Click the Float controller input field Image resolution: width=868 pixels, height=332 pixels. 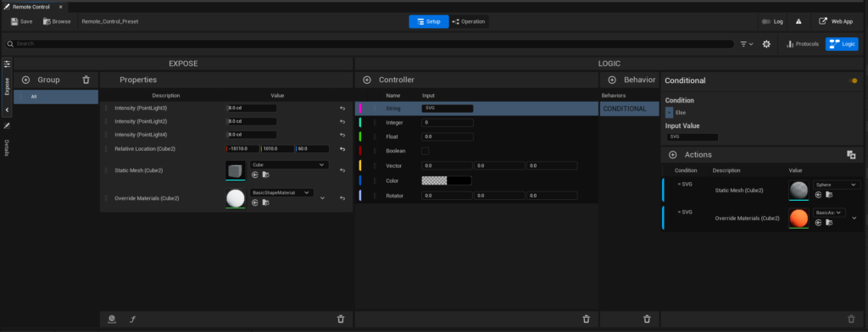point(448,136)
